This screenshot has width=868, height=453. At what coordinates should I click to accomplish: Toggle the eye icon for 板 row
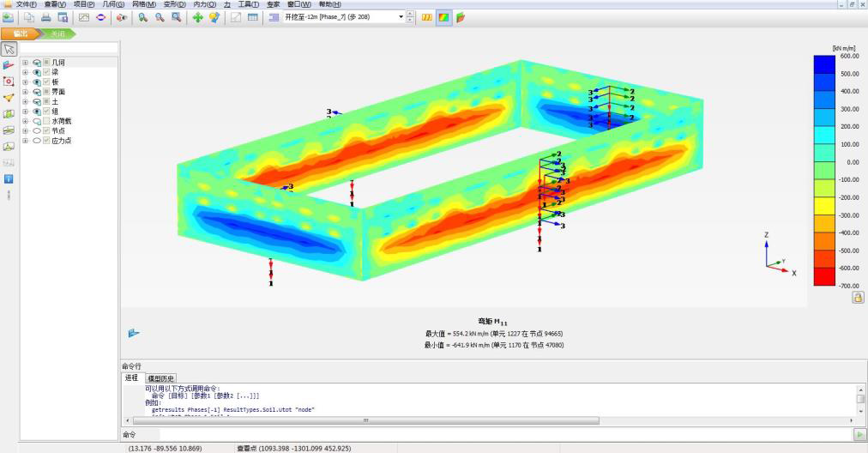[37, 82]
